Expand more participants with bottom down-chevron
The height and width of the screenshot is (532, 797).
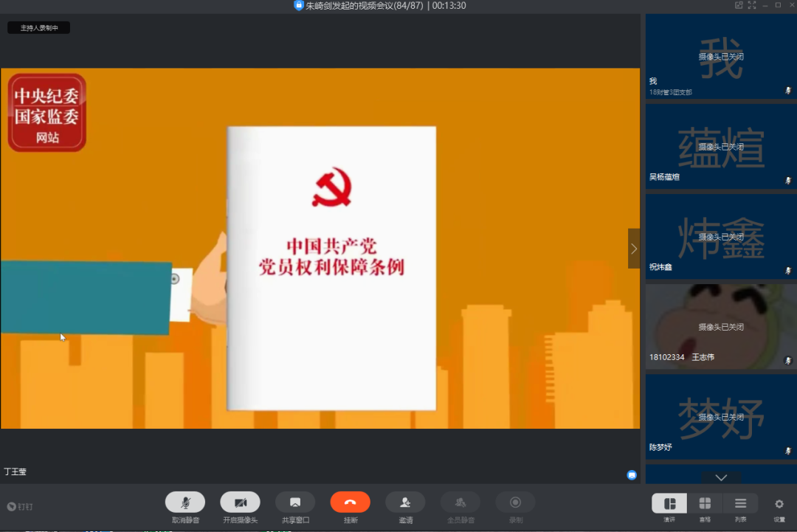[x=721, y=477]
